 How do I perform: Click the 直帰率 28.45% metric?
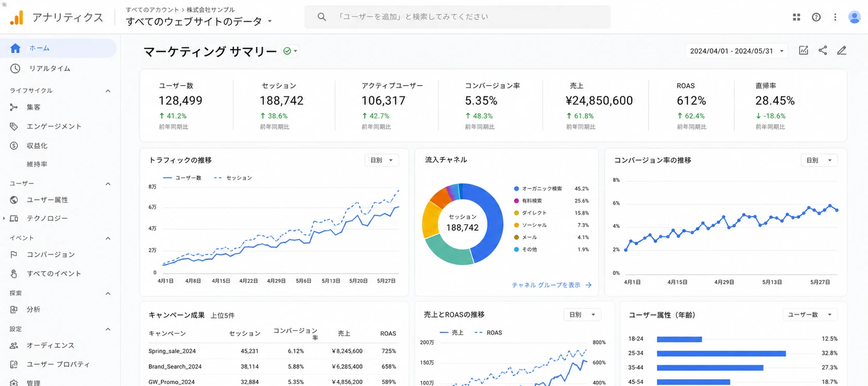tap(775, 106)
